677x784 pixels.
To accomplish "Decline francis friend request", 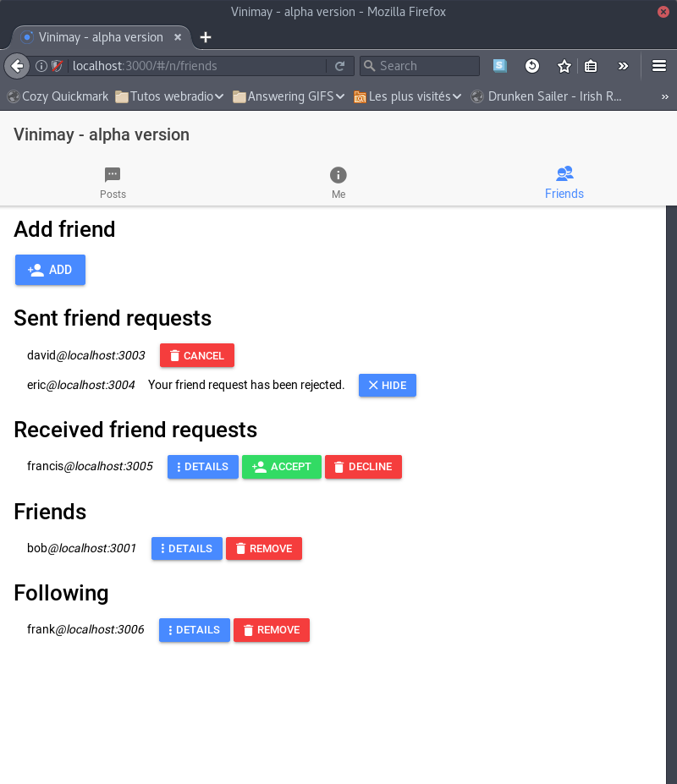I will pos(363,467).
